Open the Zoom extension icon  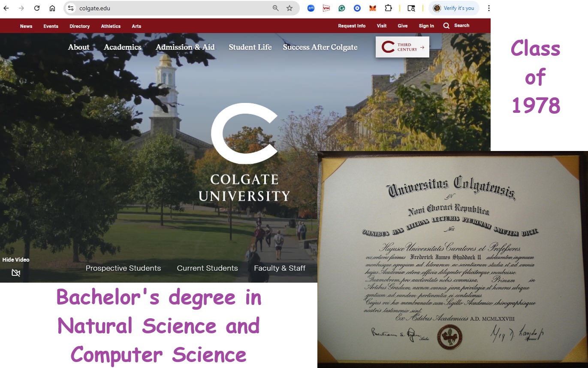(311, 8)
